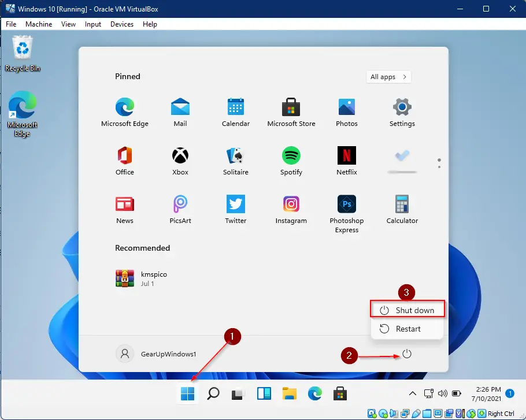
Task: Open Microsoft Store in pinned apps
Action: [291, 113]
